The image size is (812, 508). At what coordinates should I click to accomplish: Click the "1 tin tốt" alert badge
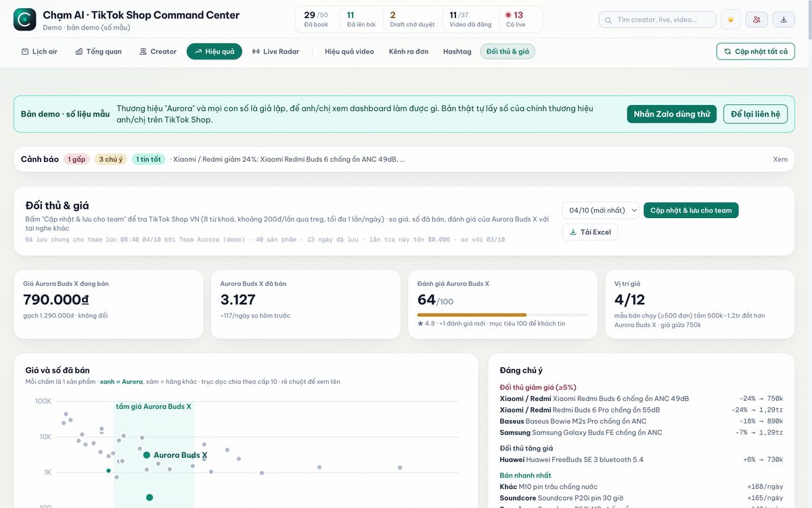coord(149,159)
